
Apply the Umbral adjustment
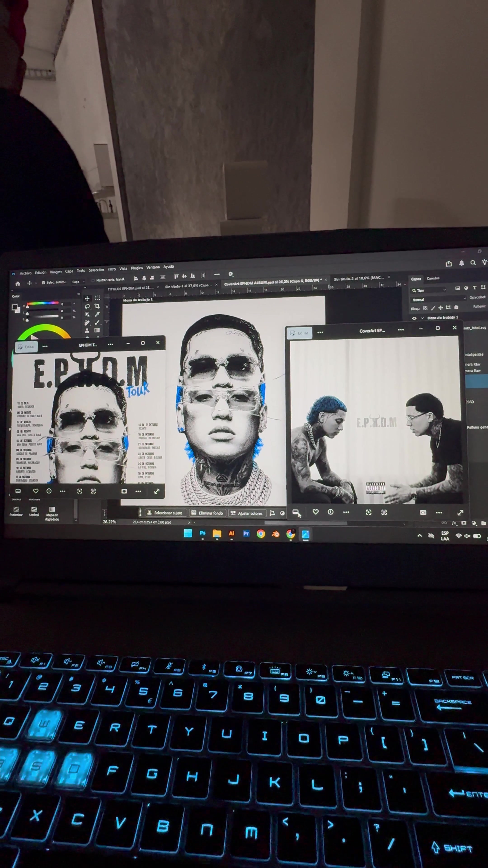point(34,511)
